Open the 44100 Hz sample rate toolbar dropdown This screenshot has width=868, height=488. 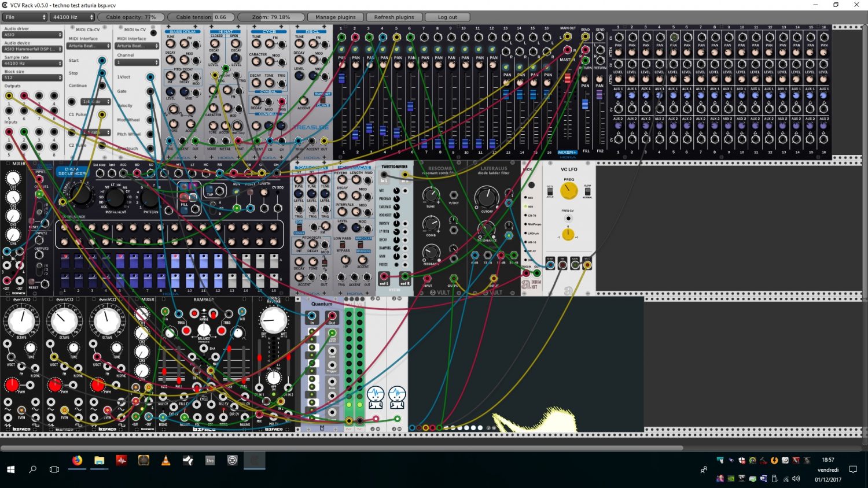72,17
